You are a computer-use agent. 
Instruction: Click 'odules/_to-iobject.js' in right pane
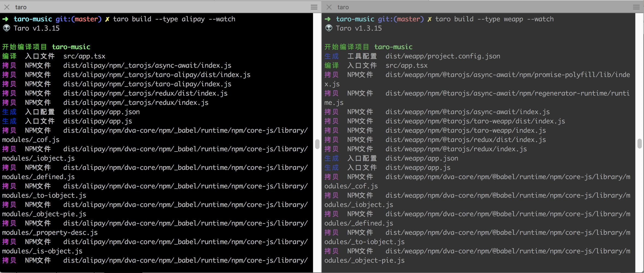pos(365,242)
